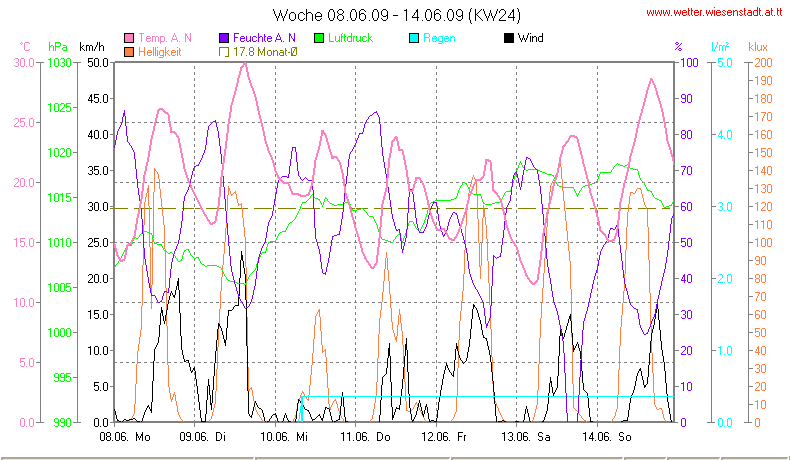
Task: Click the Feuchte A. N legend label
Action: click(264, 38)
